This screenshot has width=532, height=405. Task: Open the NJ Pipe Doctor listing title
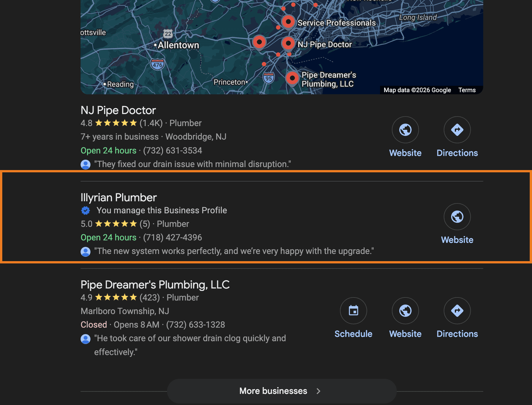pos(118,110)
